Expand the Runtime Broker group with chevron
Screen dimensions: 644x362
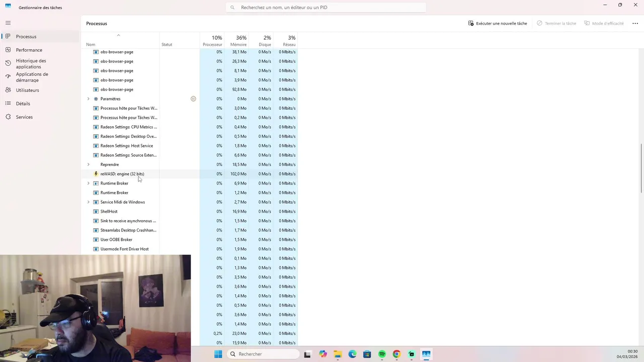(x=89, y=184)
